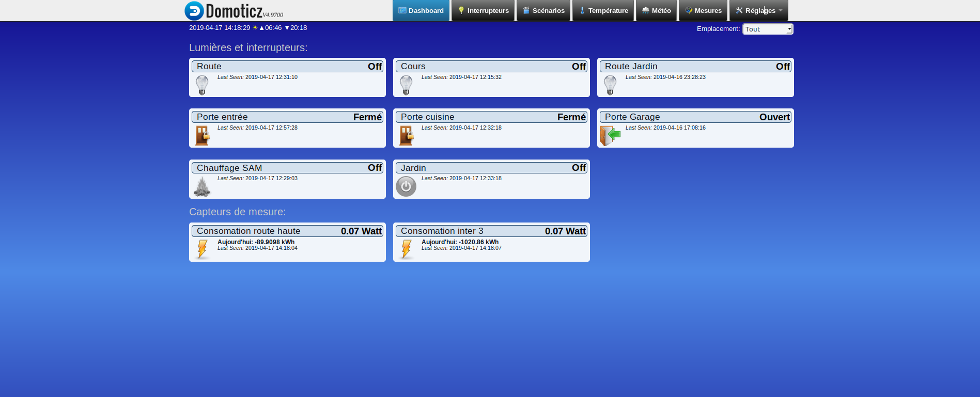Click the Ouvert status of Porte Garage
The width and height of the screenshot is (980, 397).
(x=775, y=117)
